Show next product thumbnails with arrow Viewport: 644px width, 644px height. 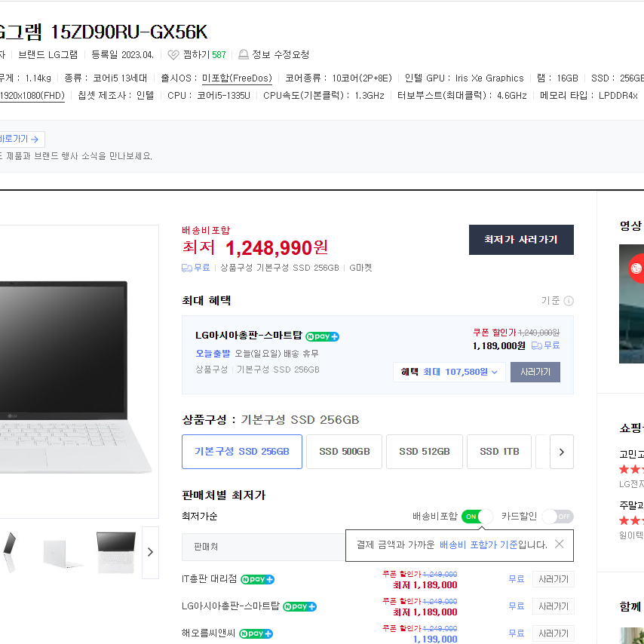[150, 553]
